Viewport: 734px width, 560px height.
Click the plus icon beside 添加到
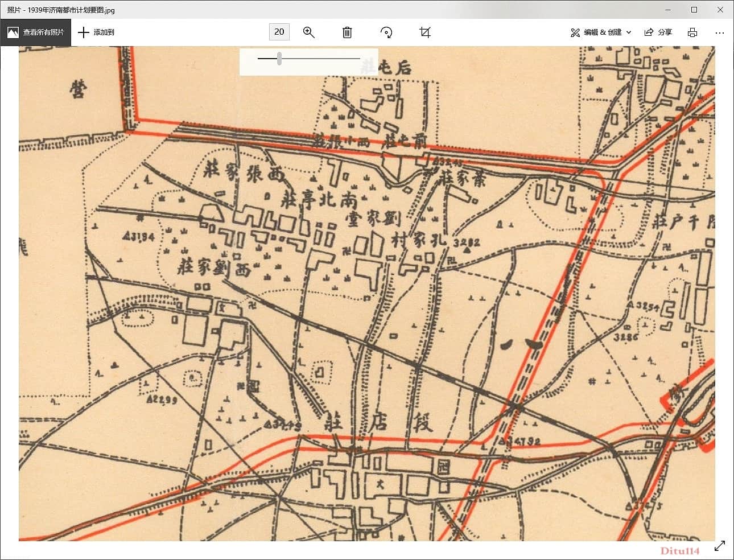coord(84,32)
